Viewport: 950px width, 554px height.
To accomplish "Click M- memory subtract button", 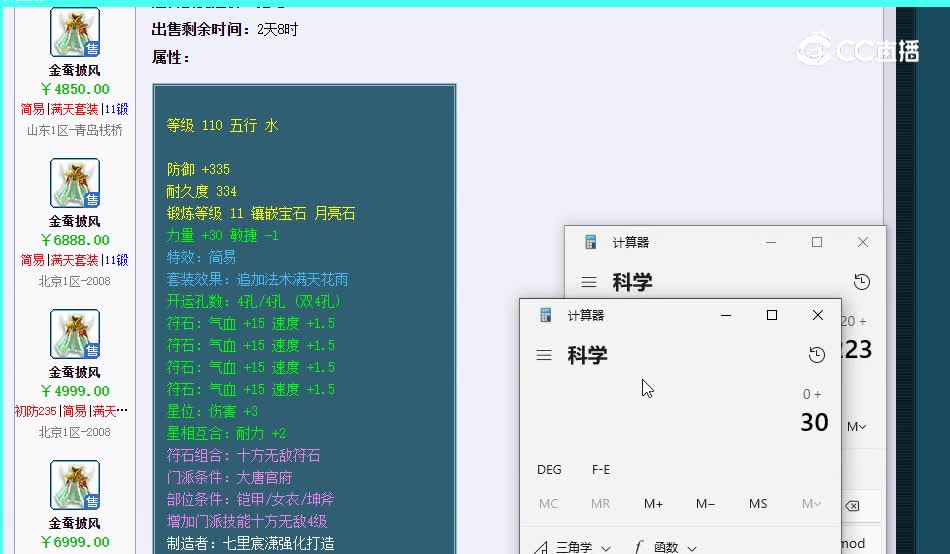I will 705,504.
